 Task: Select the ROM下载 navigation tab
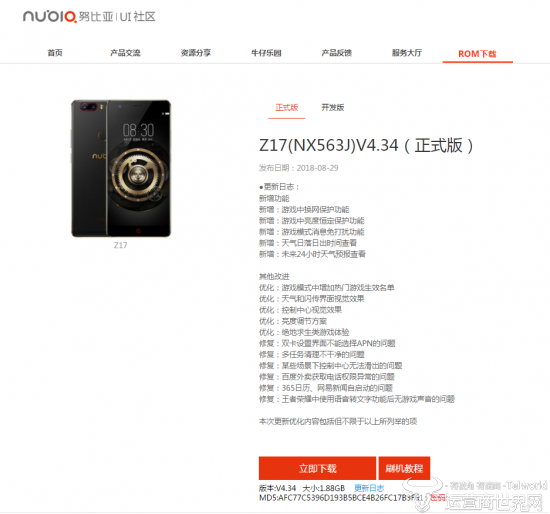coord(477,54)
